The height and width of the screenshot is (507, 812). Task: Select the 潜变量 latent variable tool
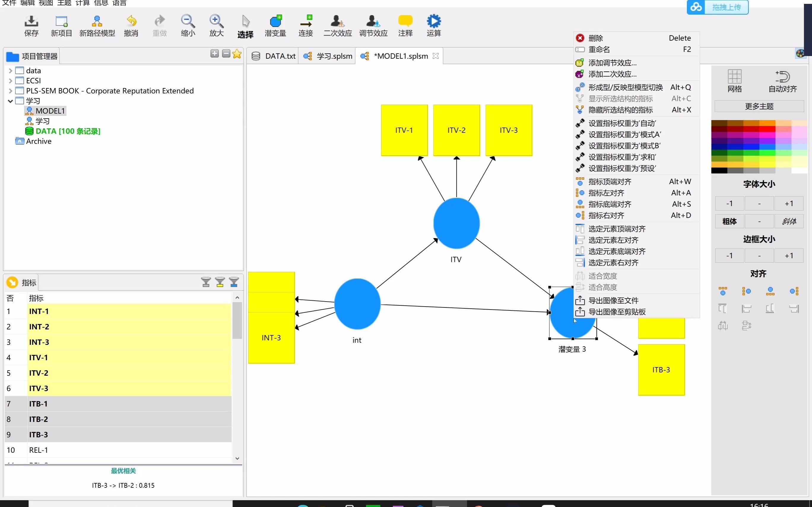point(275,21)
